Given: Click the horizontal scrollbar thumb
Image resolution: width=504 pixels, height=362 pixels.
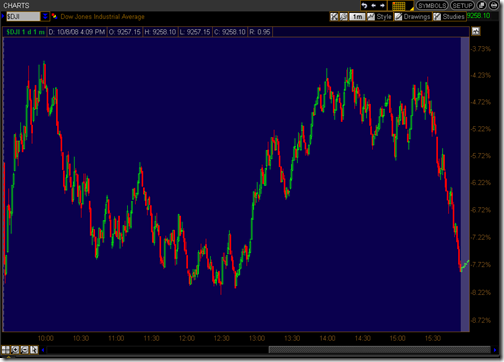Looking at the screenshot, I should (380, 350).
